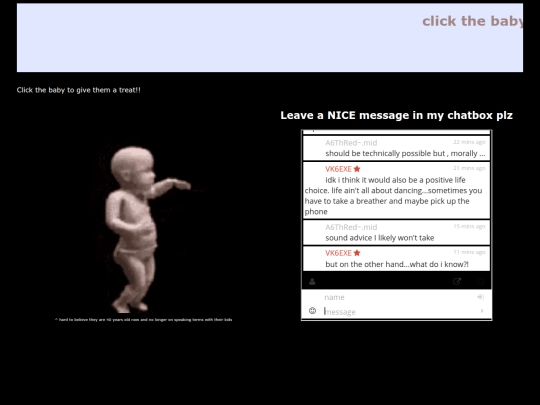Click the '11 mins ago' timestamp
This screenshot has width=540, height=405.
pyautogui.click(x=469, y=252)
